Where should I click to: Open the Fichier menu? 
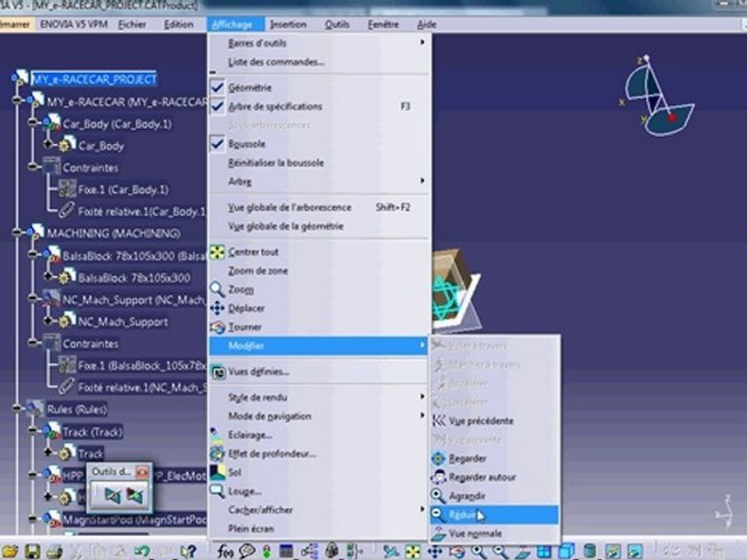pyautogui.click(x=132, y=24)
